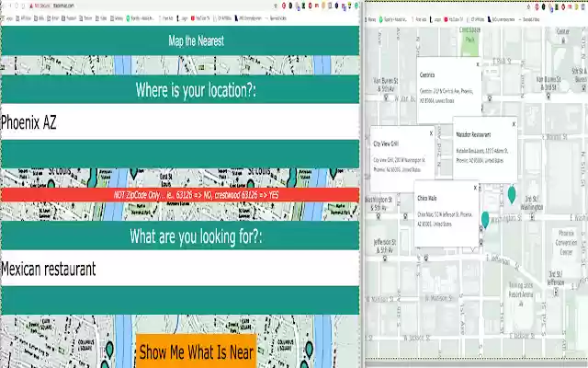Image resolution: width=588 pixels, height=368 pixels.
Task: Click Matador Restaurant address text
Action: pyautogui.click(x=481, y=155)
